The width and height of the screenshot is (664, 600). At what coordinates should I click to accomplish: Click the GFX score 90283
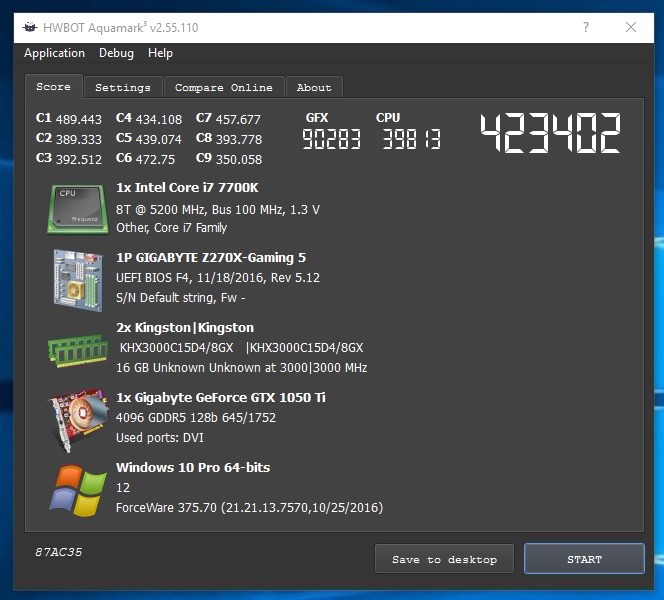pos(332,139)
